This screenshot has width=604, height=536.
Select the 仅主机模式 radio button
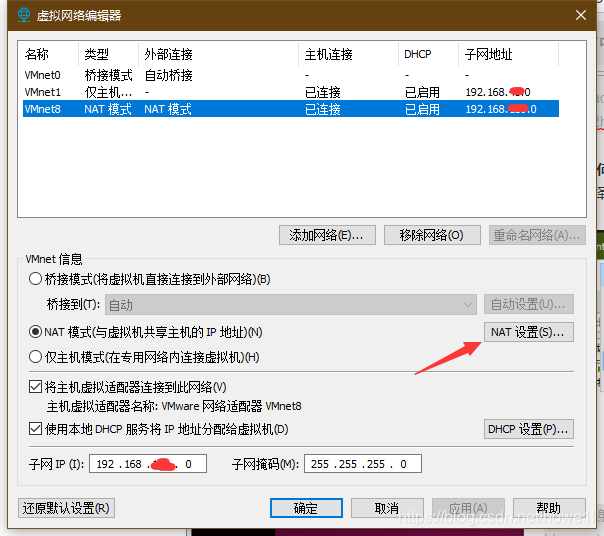(35, 357)
